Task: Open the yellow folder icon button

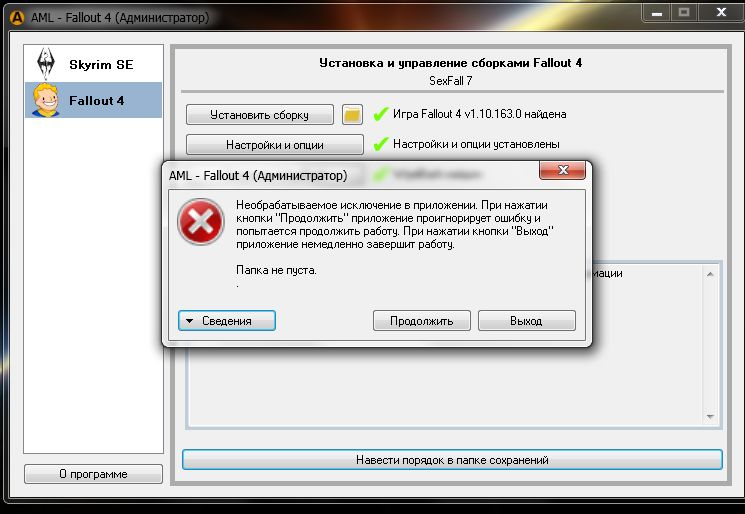Action: pos(352,115)
